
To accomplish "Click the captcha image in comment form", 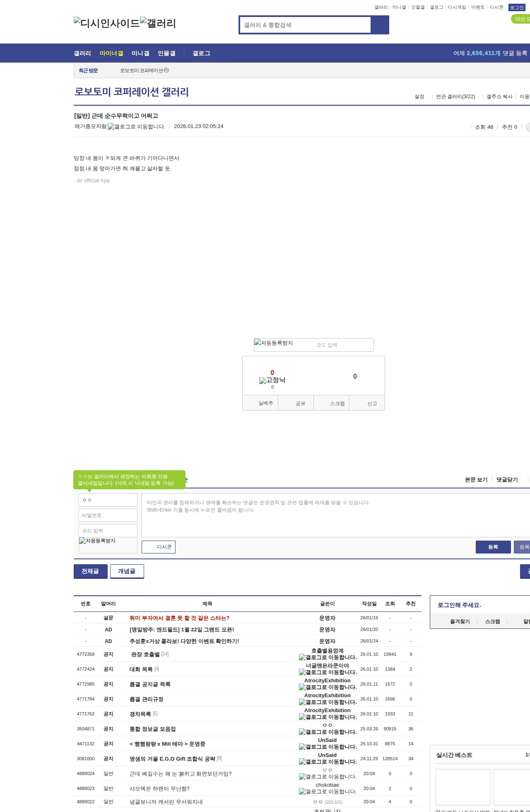I will coord(97,541).
